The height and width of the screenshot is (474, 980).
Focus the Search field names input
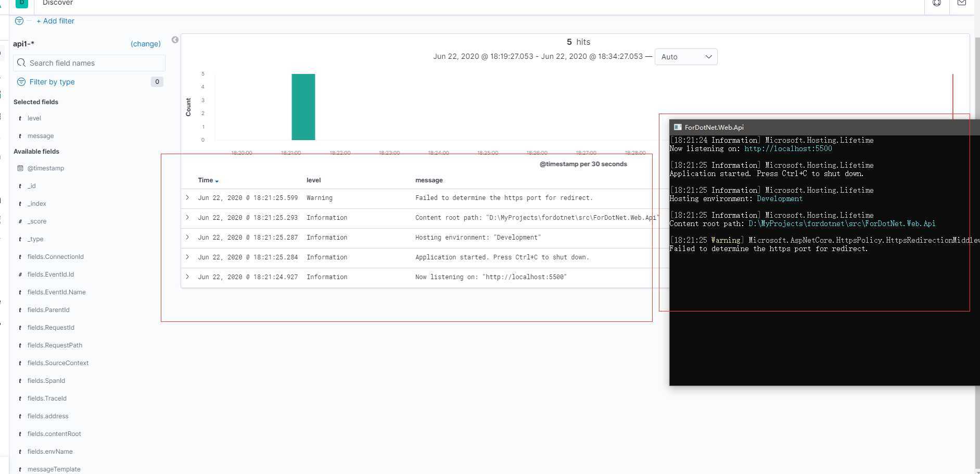coord(89,63)
